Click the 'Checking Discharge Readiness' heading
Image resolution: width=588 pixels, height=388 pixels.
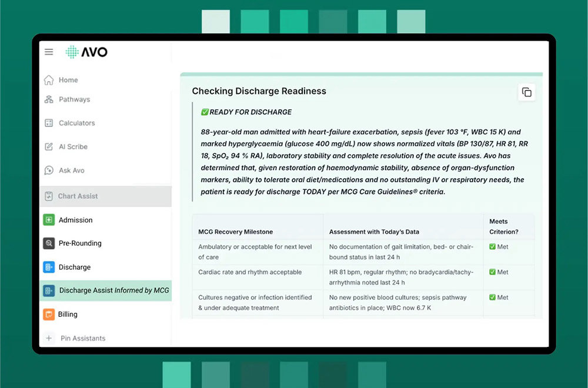[x=259, y=91]
